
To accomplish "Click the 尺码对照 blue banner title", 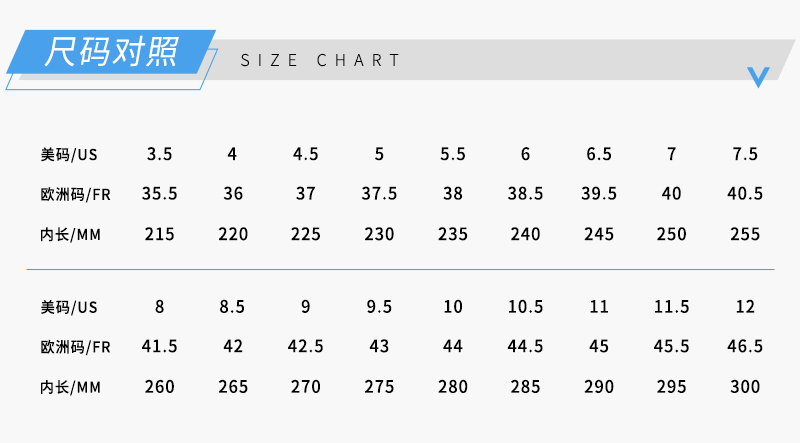I will tap(111, 52).
